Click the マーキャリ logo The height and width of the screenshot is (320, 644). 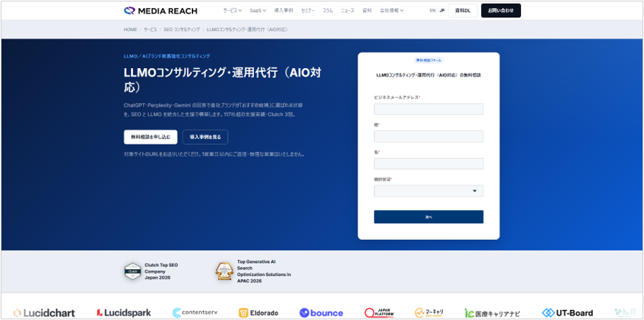tap(429, 313)
